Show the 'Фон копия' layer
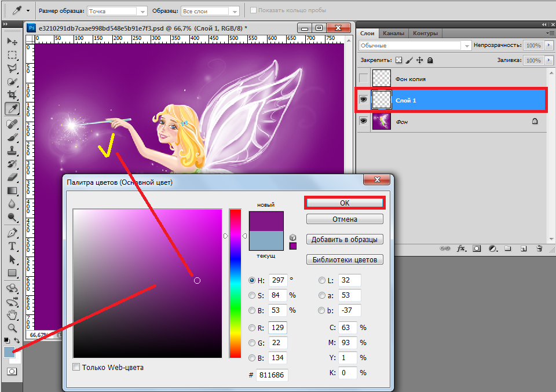This screenshot has width=556, height=392. click(x=363, y=78)
